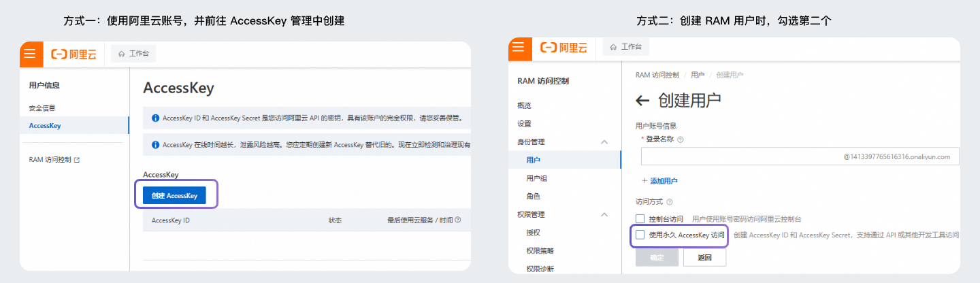Open 用户组 in the RAM sidebar

click(x=536, y=178)
